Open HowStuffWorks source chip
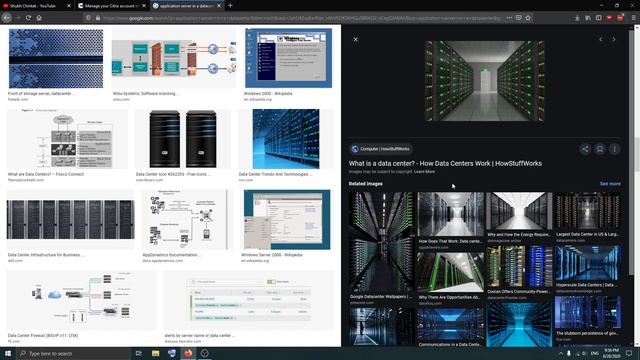The width and height of the screenshot is (640, 360). [x=381, y=149]
